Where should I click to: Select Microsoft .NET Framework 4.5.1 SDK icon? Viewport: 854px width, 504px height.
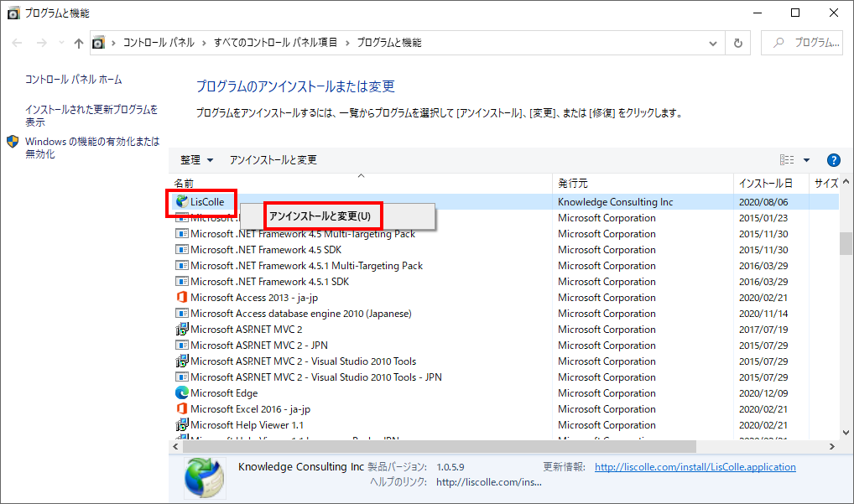[181, 282]
